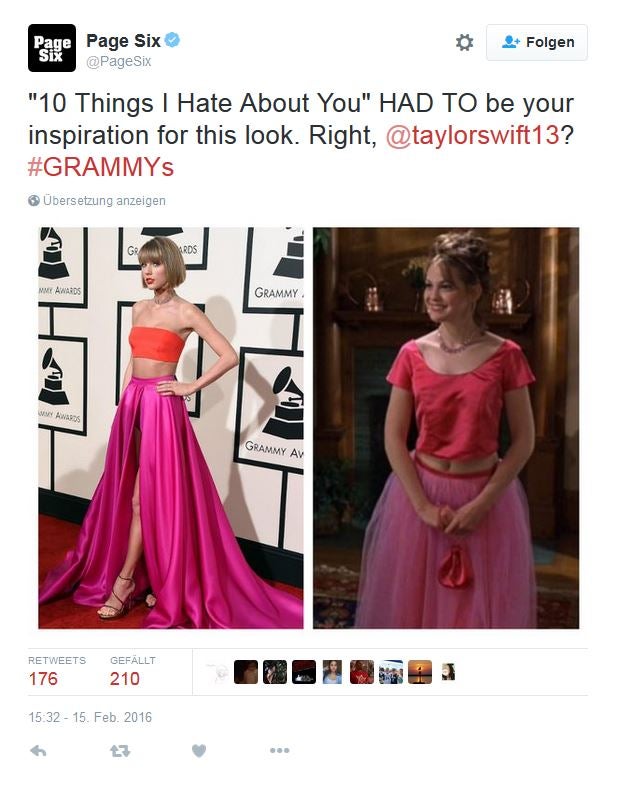
Task: Click the sunset avatar among likers
Action: pos(420,672)
